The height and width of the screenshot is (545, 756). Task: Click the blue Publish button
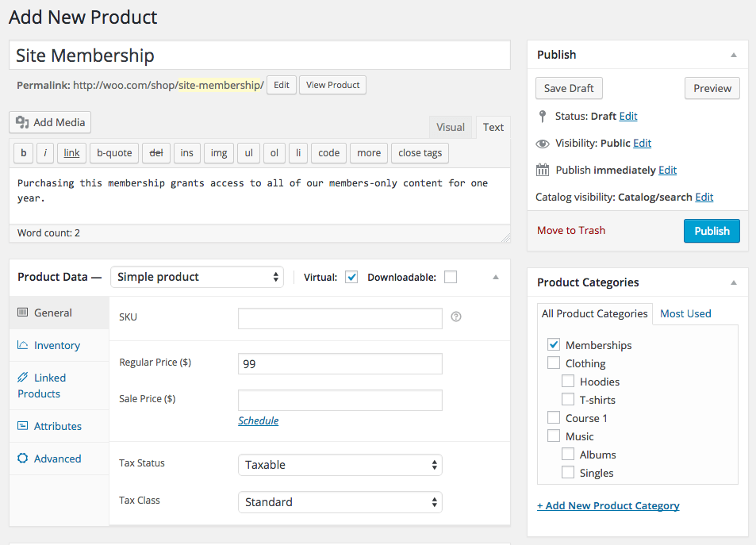pyautogui.click(x=712, y=231)
